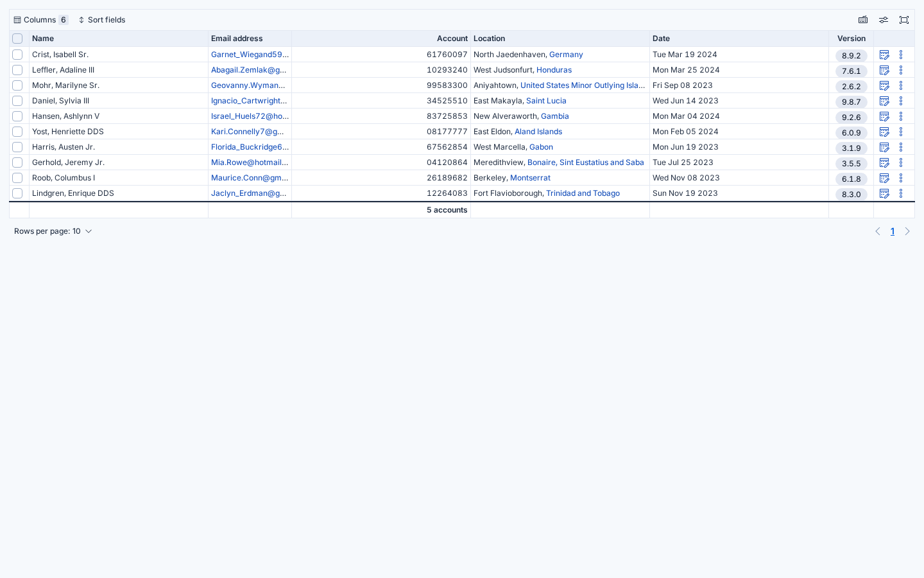Open the Garnet_Wiegand59 email link
This screenshot has width=924, height=578.
pyautogui.click(x=250, y=55)
